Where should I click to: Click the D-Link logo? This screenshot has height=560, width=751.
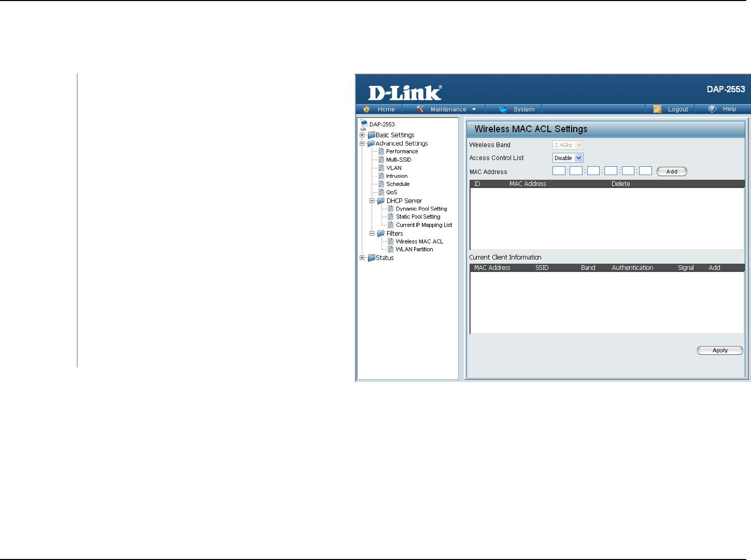(x=405, y=93)
